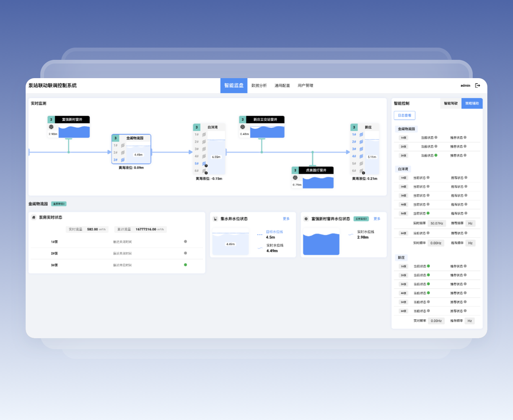Click the logout icon next to admin
Screen dimensions: 513x420
point(478,85)
